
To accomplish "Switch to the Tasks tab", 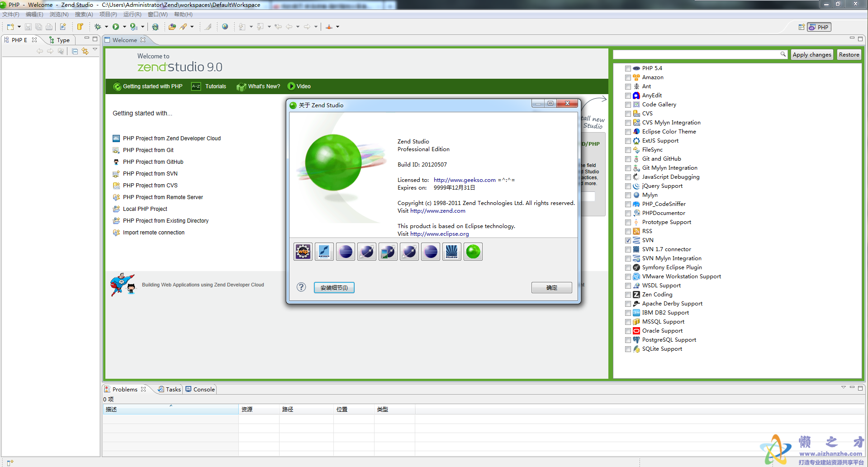I will (169, 389).
